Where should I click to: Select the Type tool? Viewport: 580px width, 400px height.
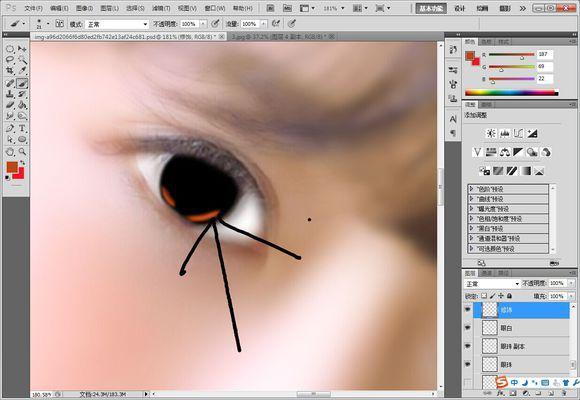[22, 128]
